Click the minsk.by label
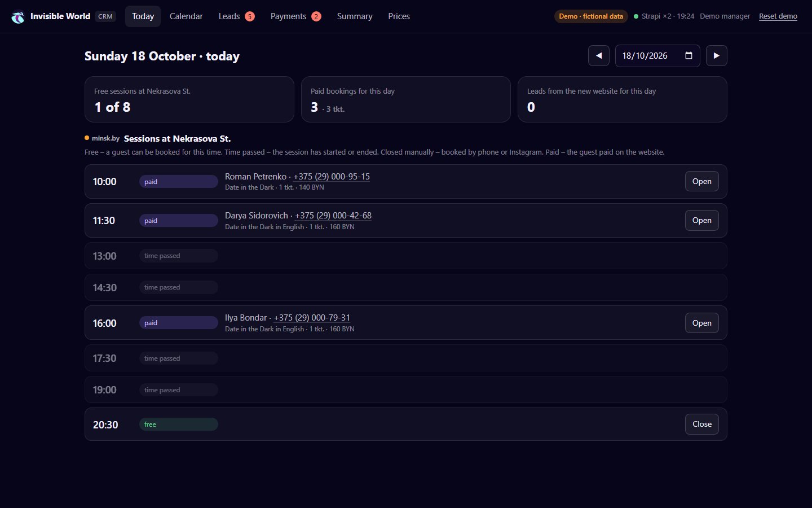Viewport: 812px width, 508px height. tap(105, 138)
